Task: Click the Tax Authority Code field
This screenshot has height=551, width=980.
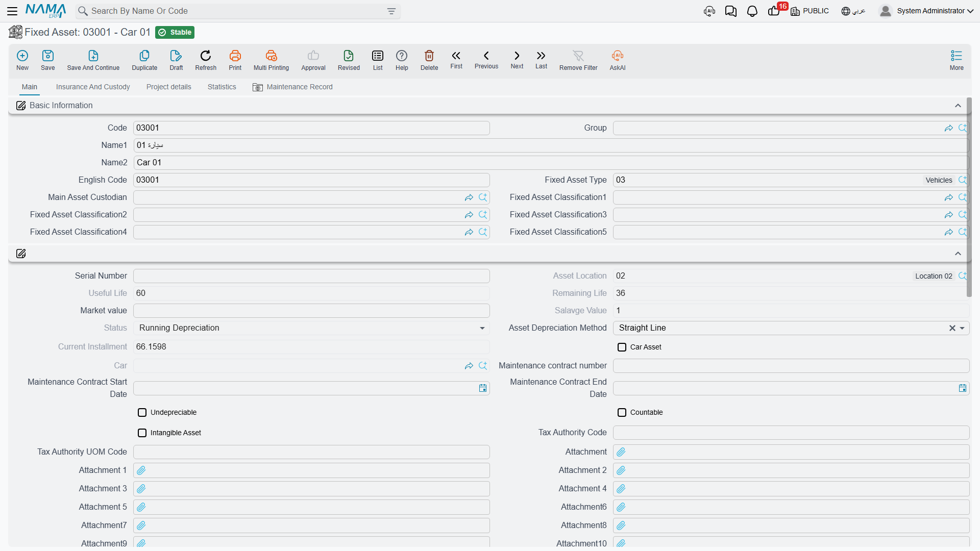Action: (x=791, y=433)
